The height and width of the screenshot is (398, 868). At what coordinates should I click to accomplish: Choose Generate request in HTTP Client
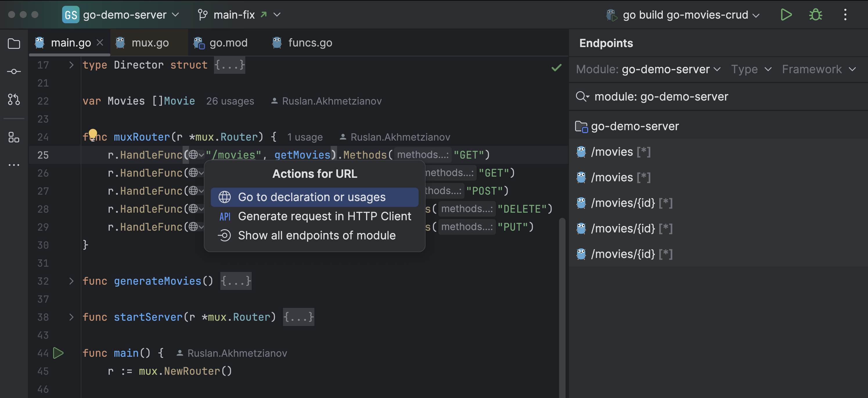(x=314, y=216)
